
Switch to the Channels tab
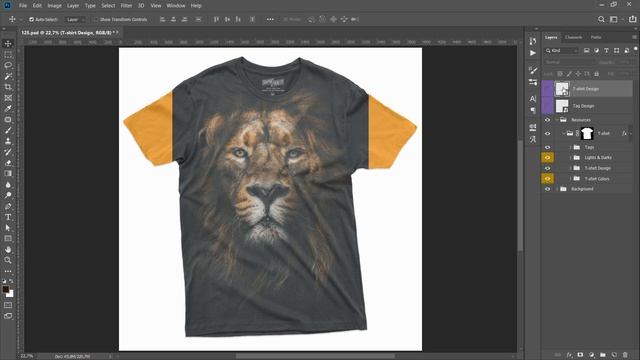(573, 37)
